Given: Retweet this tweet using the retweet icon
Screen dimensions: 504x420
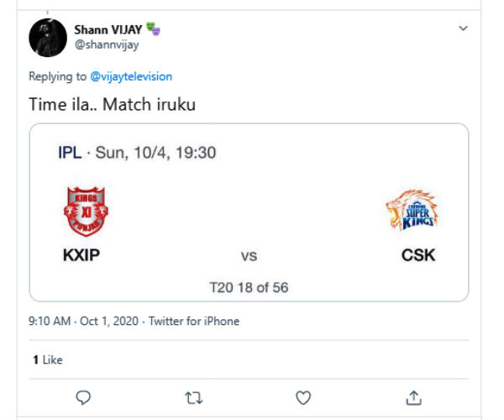Looking at the screenshot, I should point(194,397).
